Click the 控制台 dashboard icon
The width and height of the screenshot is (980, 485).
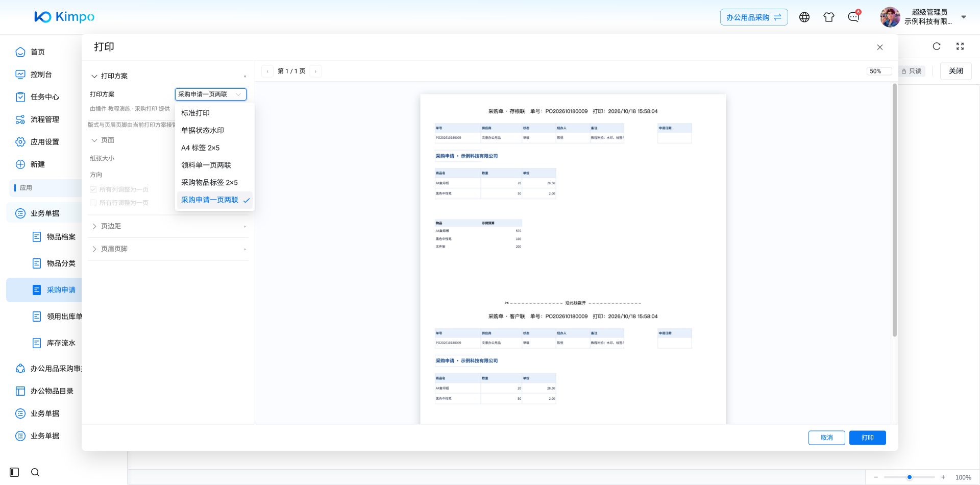click(x=20, y=75)
